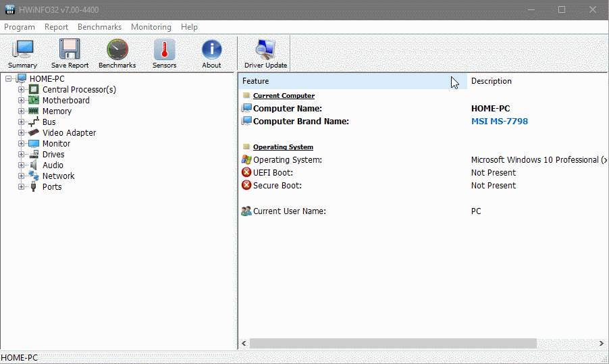Expand the Central Processor(s) node
This screenshot has width=609, height=364.
pos(21,89)
